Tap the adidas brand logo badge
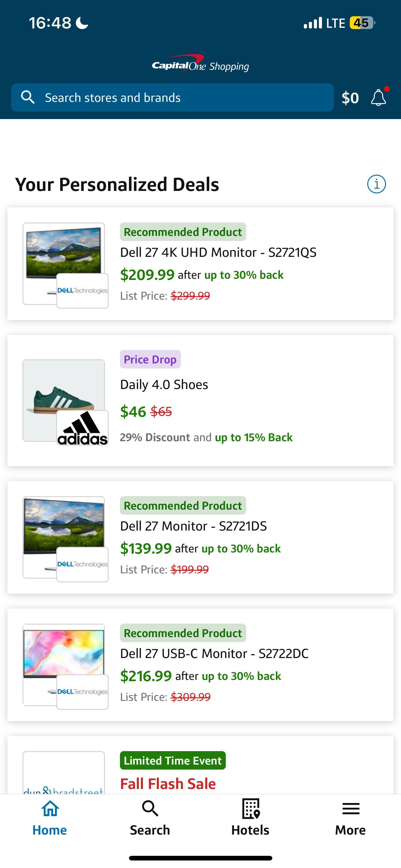This screenshot has height=868, width=401. [x=82, y=428]
